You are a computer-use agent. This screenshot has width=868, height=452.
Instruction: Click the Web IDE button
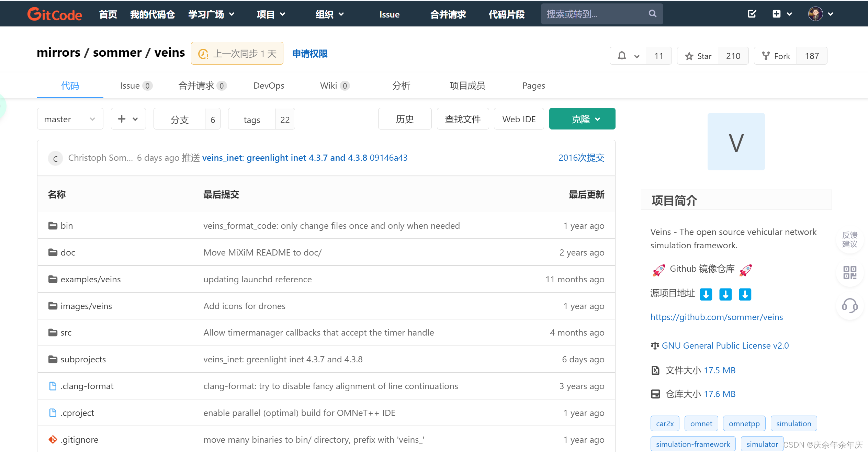coord(519,119)
